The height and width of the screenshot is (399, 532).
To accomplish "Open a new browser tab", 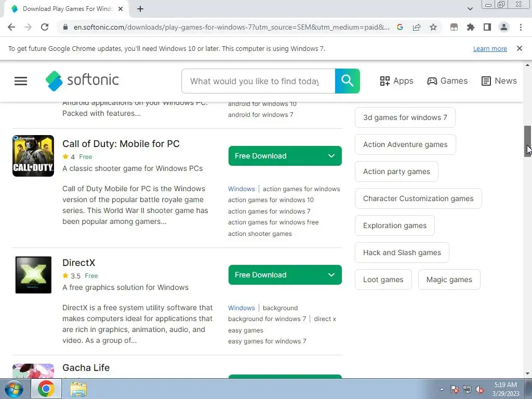I will tap(140, 9).
